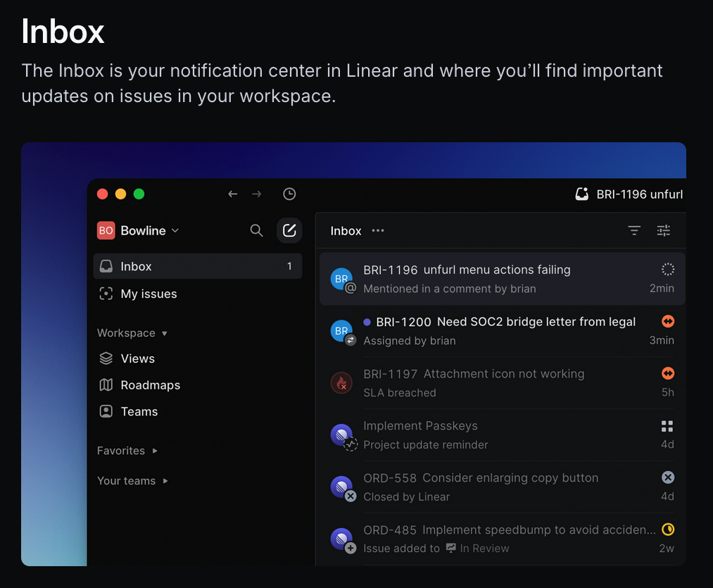Expand the Your teams section
This screenshot has height=588, width=713.
[132, 480]
